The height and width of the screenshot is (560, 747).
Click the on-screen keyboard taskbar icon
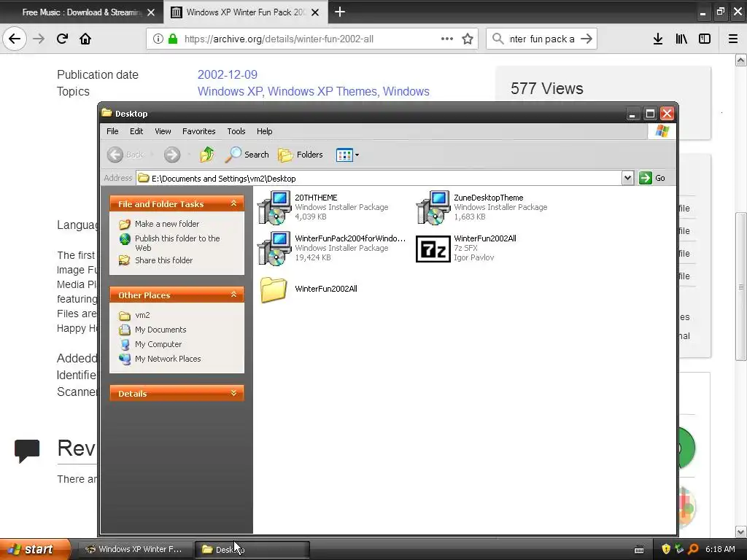(639, 550)
